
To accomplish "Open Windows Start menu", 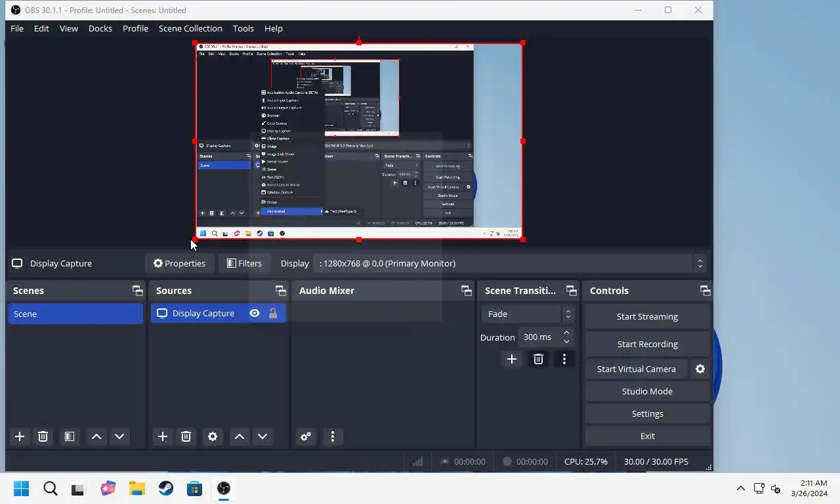I will coord(21,488).
